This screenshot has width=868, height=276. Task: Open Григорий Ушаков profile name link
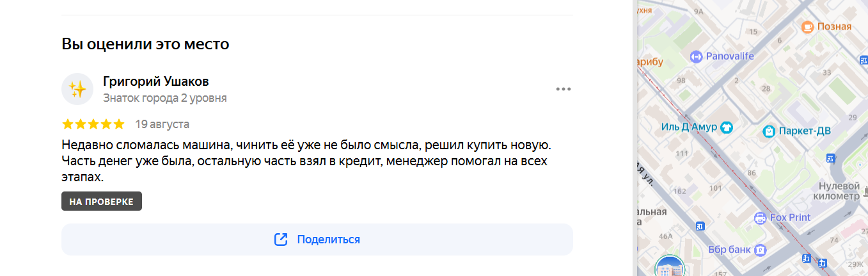point(155,81)
